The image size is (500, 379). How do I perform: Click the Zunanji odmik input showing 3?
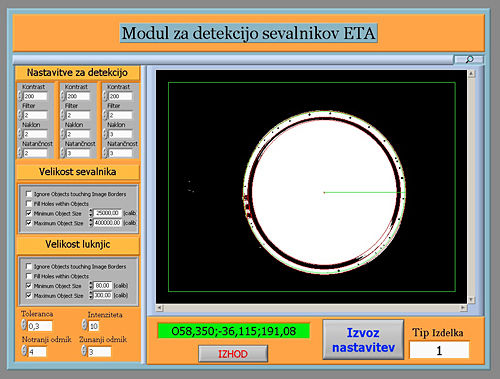click(x=99, y=352)
